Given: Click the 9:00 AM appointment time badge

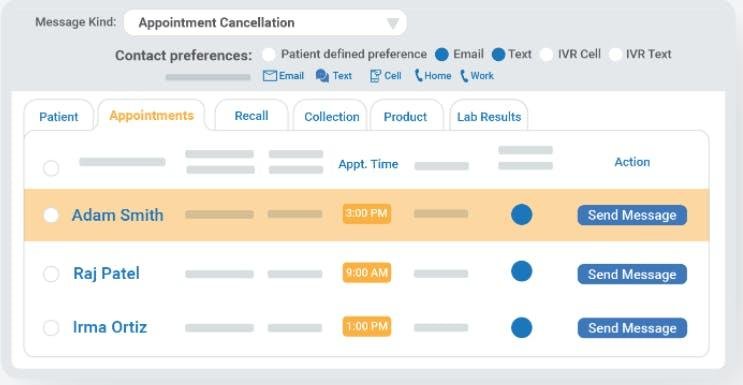Looking at the screenshot, I should (367, 273).
